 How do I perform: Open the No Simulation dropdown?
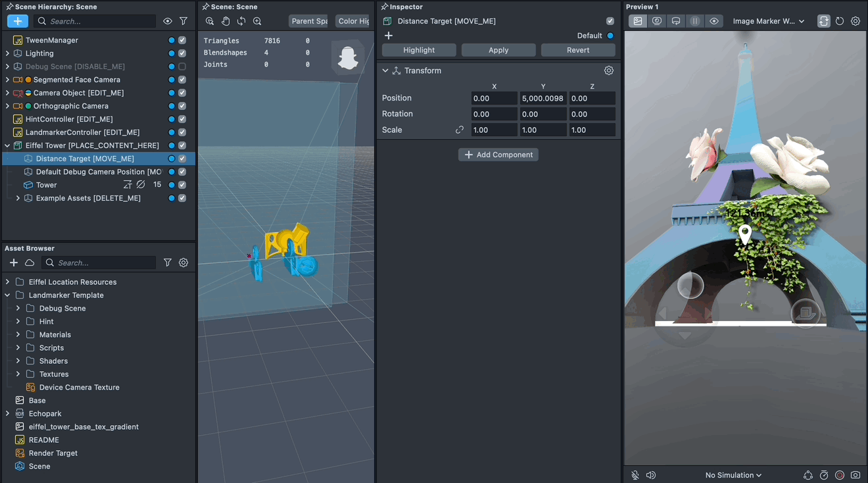733,475
